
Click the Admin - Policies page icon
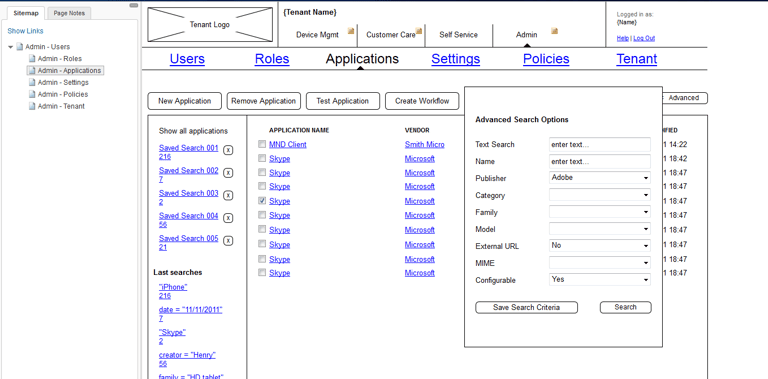tap(32, 94)
